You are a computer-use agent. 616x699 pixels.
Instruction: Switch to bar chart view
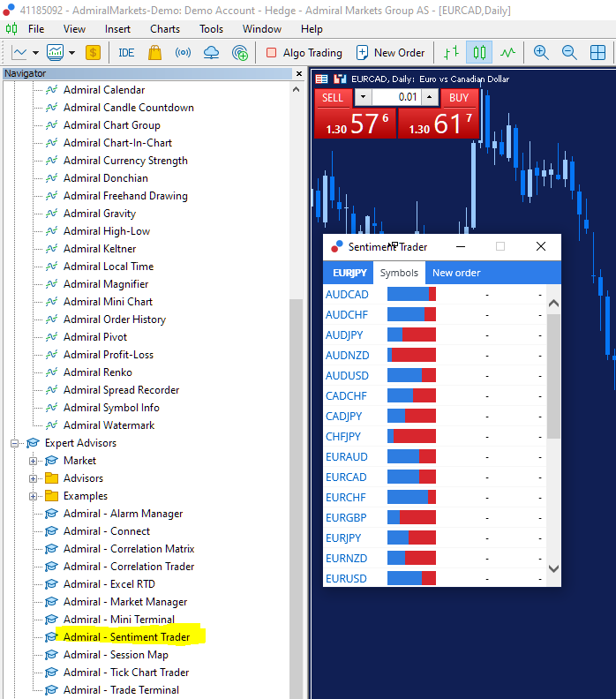click(x=452, y=53)
